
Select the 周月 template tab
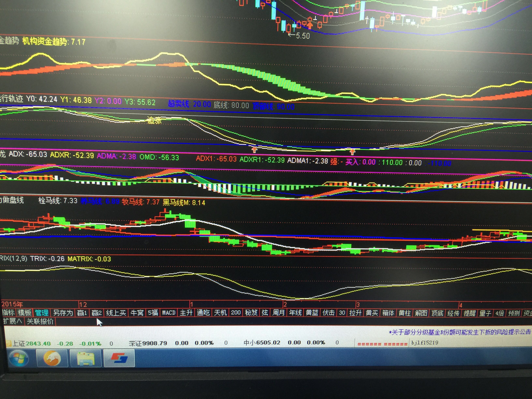[x=279, y=312]
